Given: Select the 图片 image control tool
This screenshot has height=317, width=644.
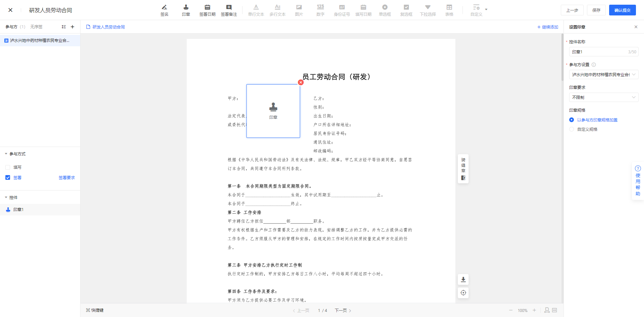Looking at the screenshot, I should 299,10.
